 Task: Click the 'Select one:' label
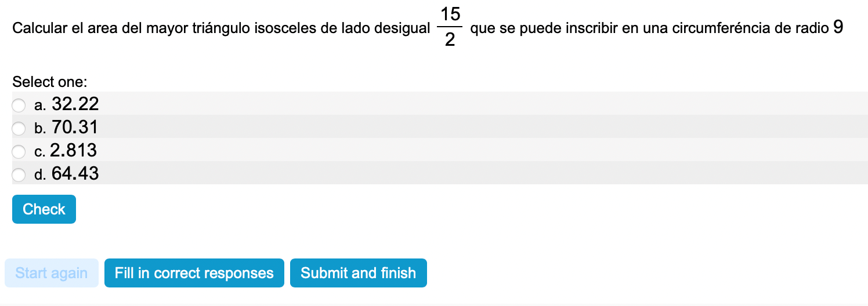49,82
